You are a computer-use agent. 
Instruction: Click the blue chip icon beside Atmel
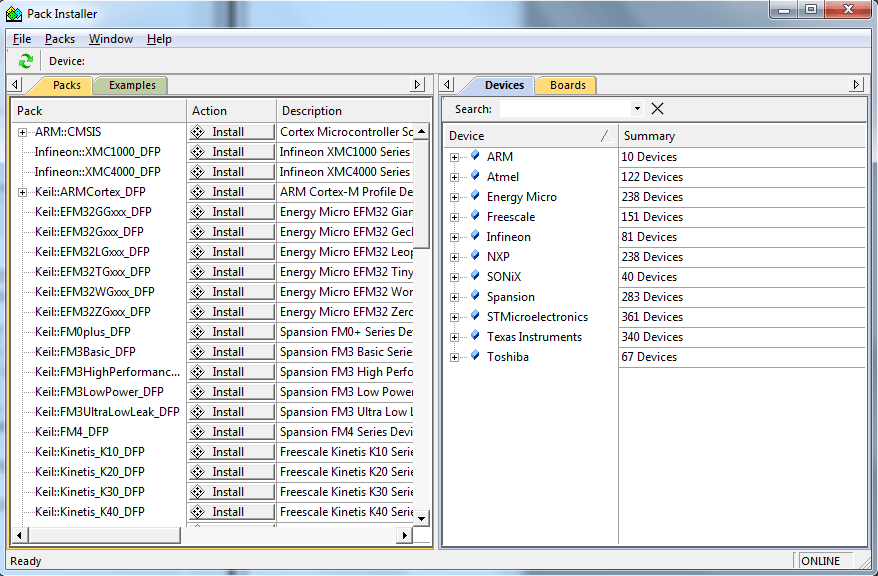[475, 176]
